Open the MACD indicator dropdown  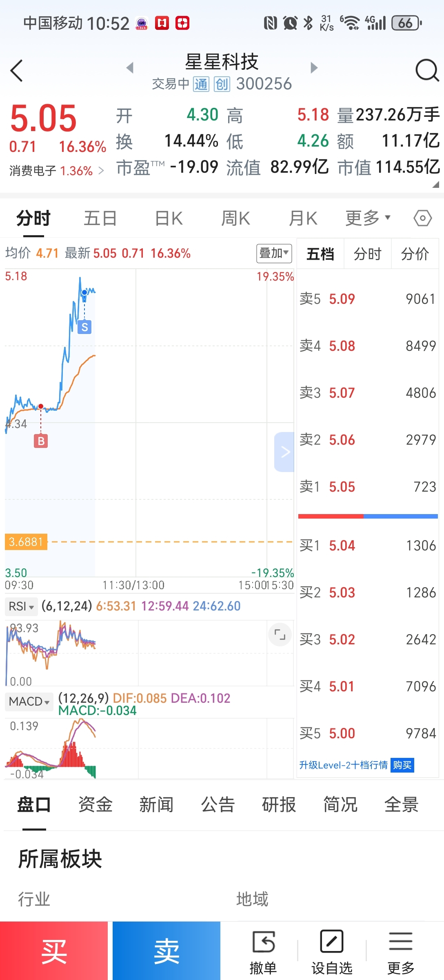point(29,702)
